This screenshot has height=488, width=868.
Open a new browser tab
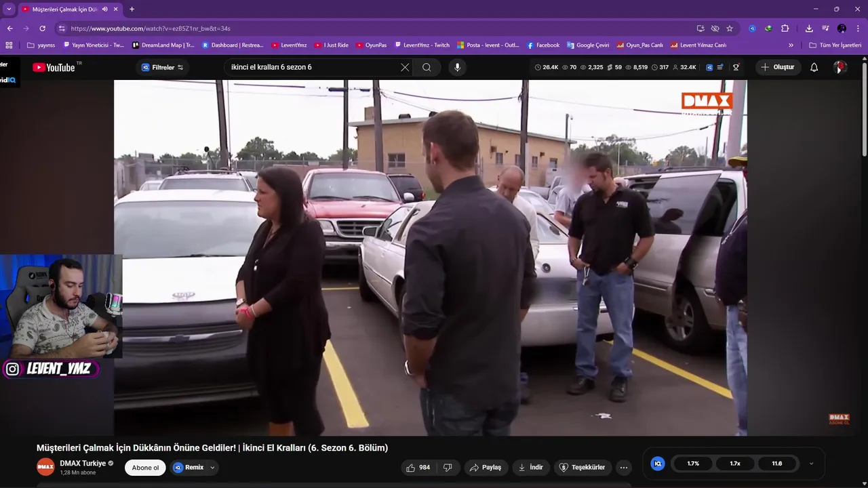tap(132, 9)
